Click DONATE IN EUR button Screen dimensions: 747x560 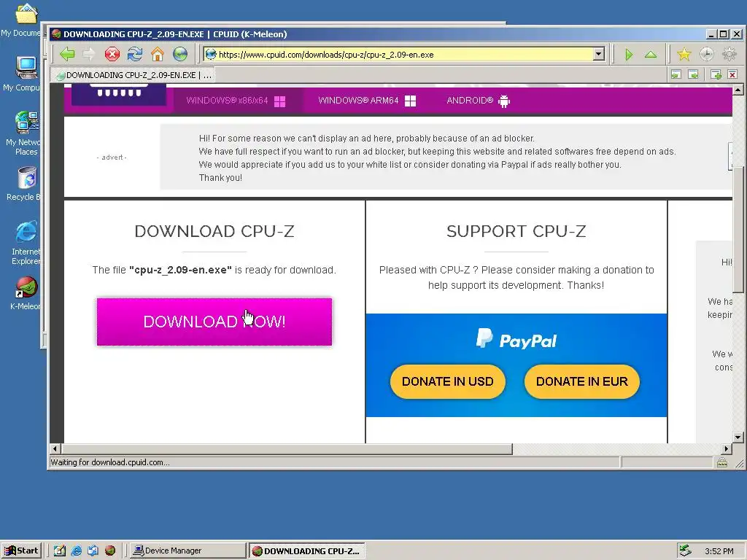pyautogui.click(x=581, y=381)
